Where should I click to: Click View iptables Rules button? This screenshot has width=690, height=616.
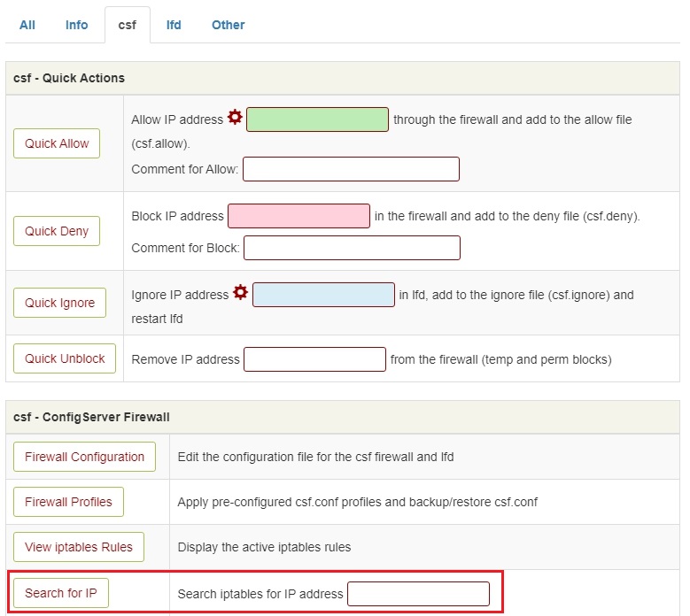click(x=79, y=547)
